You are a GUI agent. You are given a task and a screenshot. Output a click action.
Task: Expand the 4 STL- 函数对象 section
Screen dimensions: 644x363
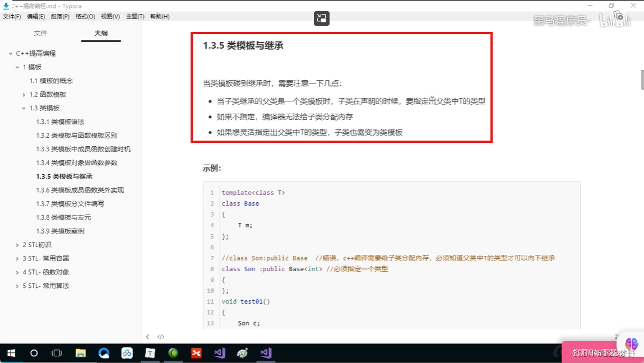click(17, 272)
